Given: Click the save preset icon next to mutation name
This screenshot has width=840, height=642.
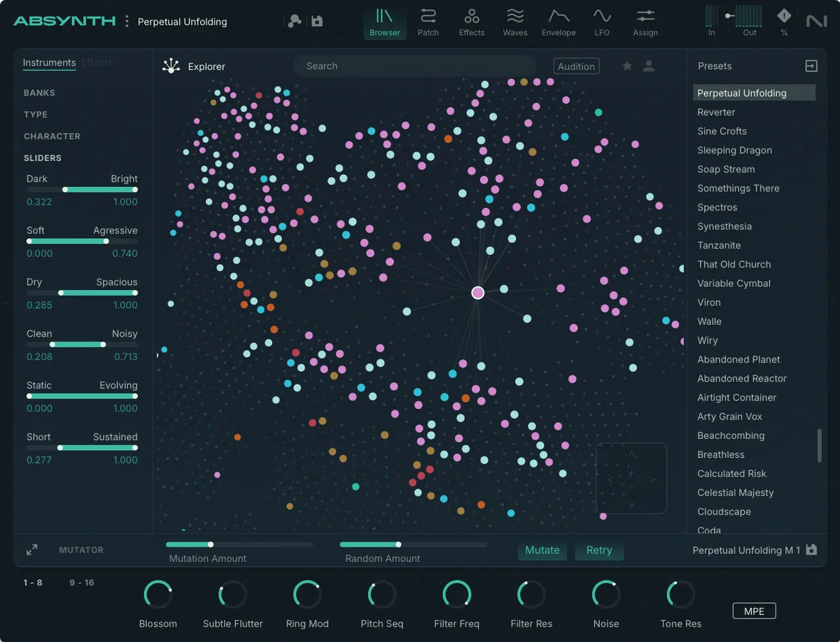Looking at the screenshot, I should tap(811, 550).
